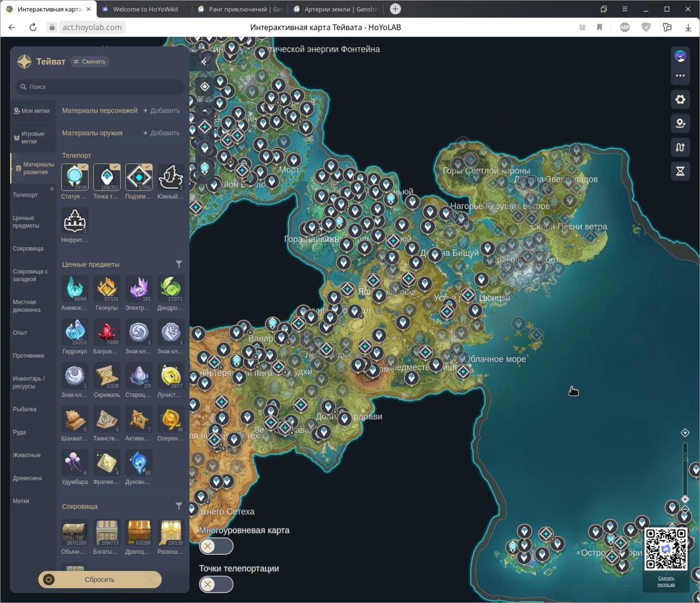The image size is (700, 603).
Task: Select the Geoculus (Геокулы) filter
Action: (x=107, y=288)
